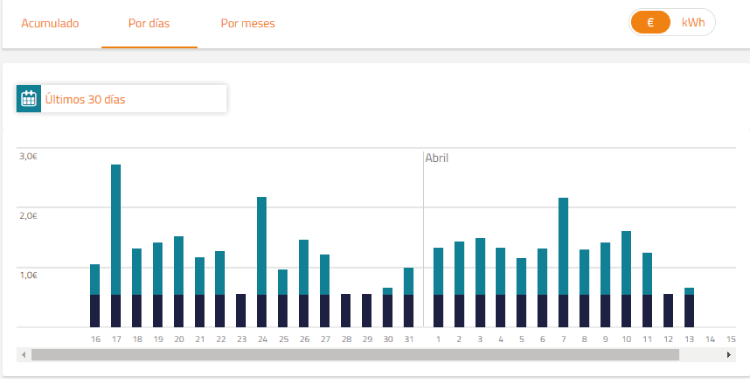The image size is (750, 380).
Task: Click the short bar for day 23
Action: tap(241, 311)
